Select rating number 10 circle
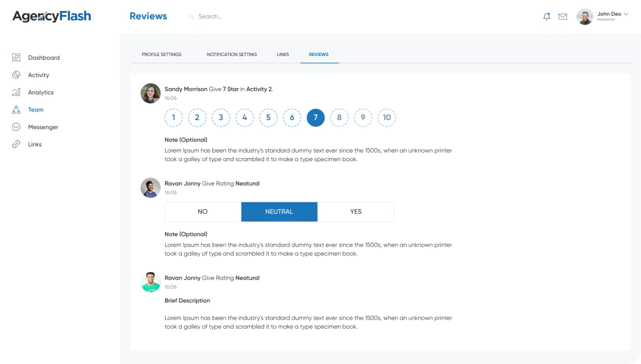 (386, 117)
